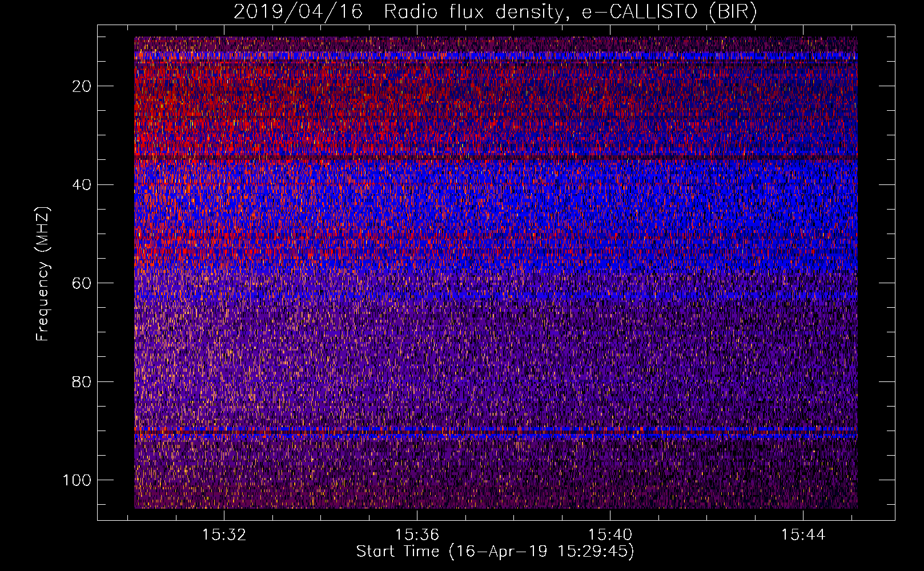Screen dimensions: 924x571
Task: Click the '40' frequency tick label
Action: coord(82,185)
